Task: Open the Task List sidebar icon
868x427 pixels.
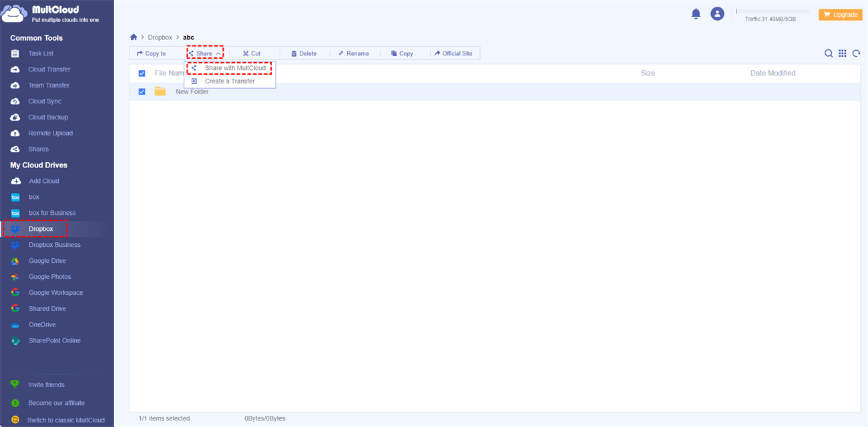Action: [15, 53]
